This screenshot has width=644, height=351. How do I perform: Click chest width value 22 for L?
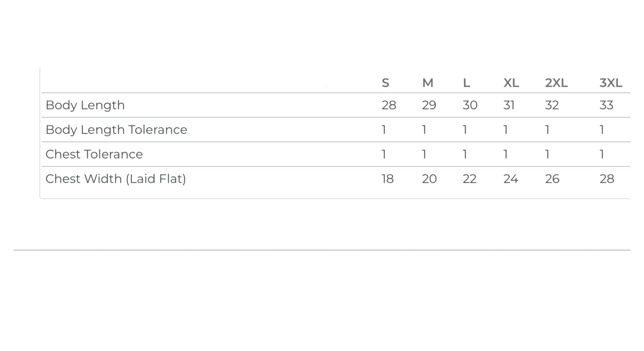click(x=469, y=179)
